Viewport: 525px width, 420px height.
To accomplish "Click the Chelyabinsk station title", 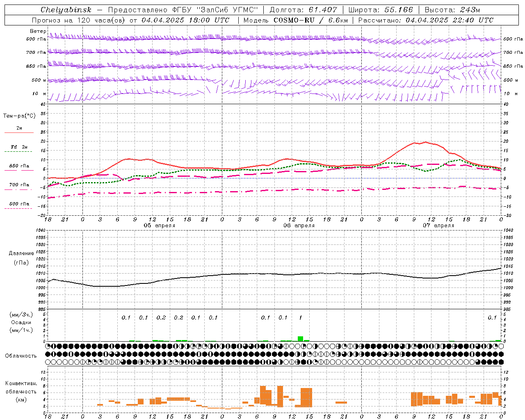I will [x=66, y=10].
